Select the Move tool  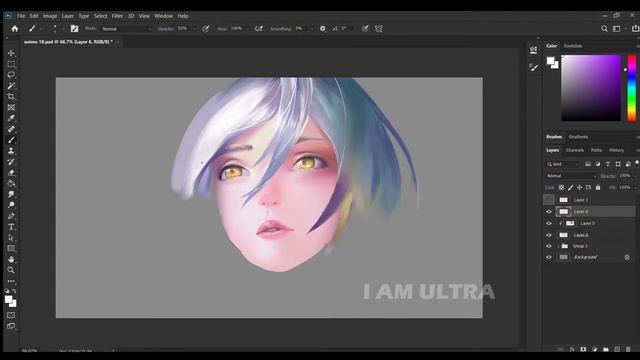pyautogui.click(x=11, y=53)
